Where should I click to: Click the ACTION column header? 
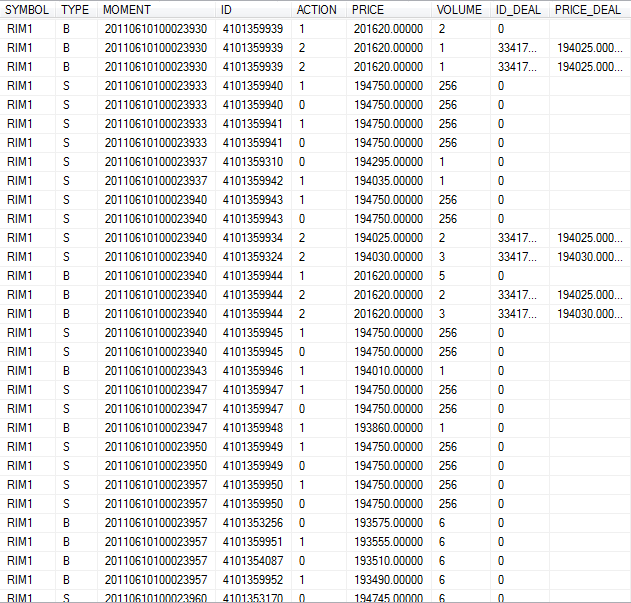tap(317, 9)
